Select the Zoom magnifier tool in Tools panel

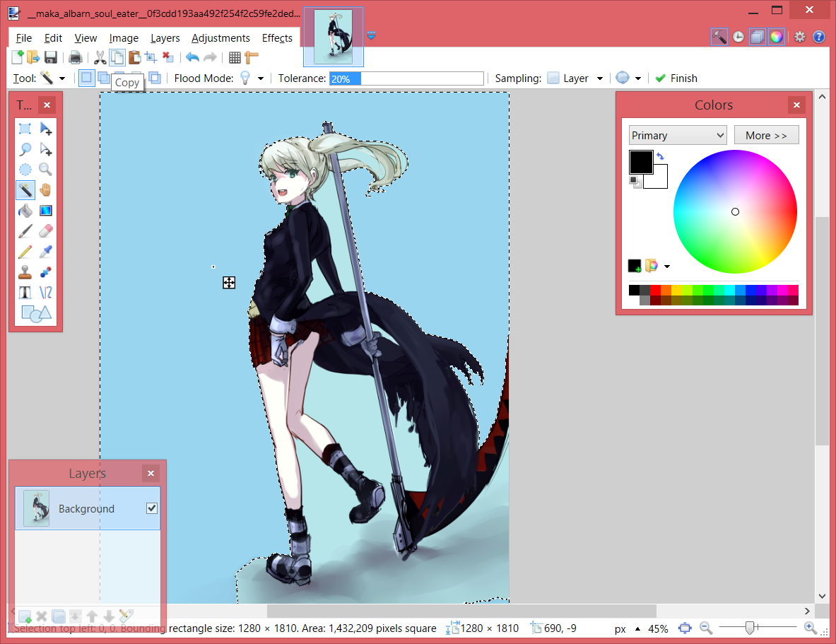click(46, 170)
